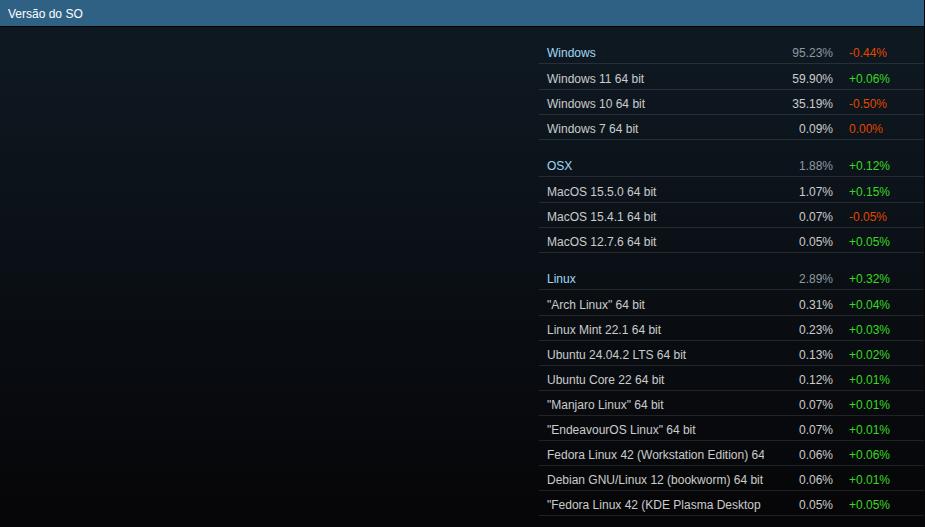Click the Ubuntu 24.04.2 share value 0.13%
Viewport: 925px width, 527px height.
pos(816,355)
